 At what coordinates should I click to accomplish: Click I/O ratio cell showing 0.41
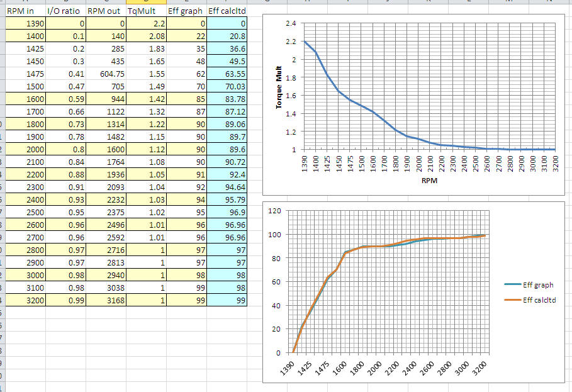65,74
